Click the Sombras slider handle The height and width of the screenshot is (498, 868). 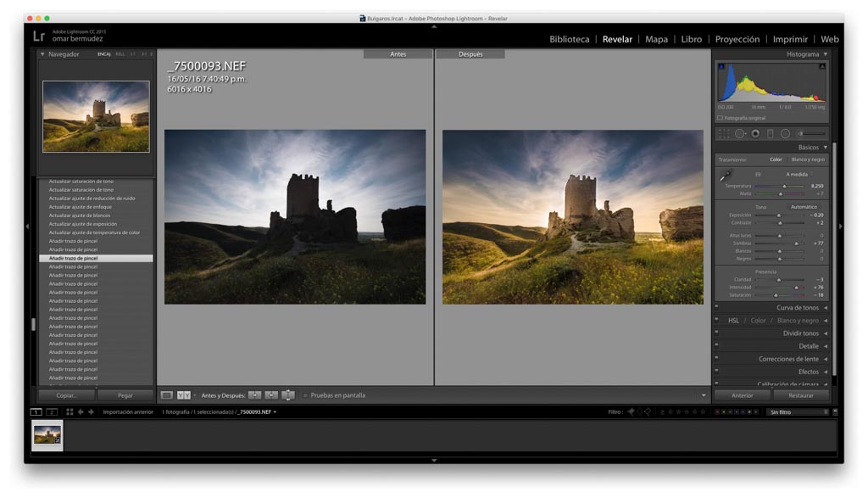pos(796,243)
